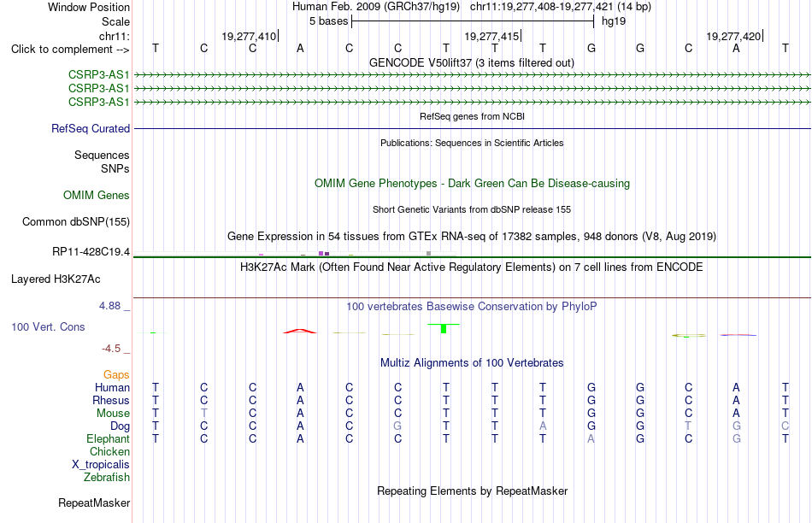
Task: Click the chr11: base position label
Action: (x=115, y=36)
